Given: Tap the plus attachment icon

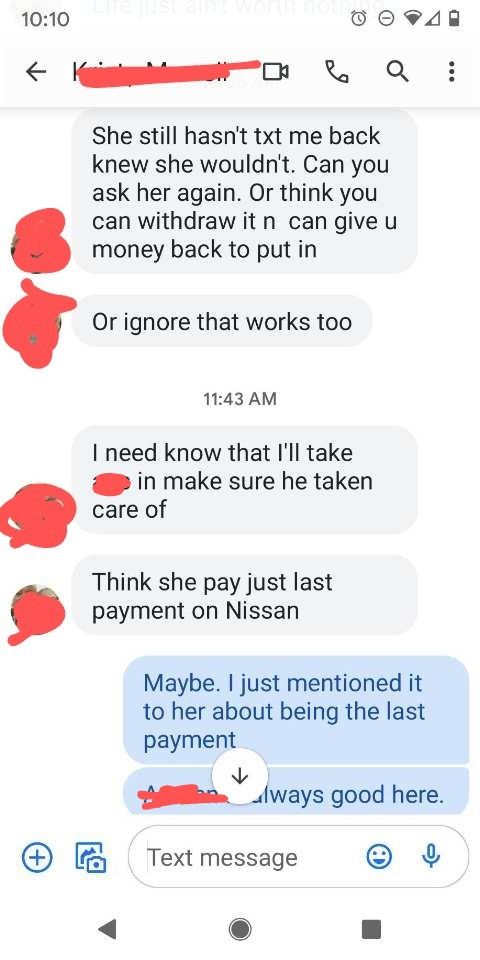Looking at the screenshot, I should point(36,857).
